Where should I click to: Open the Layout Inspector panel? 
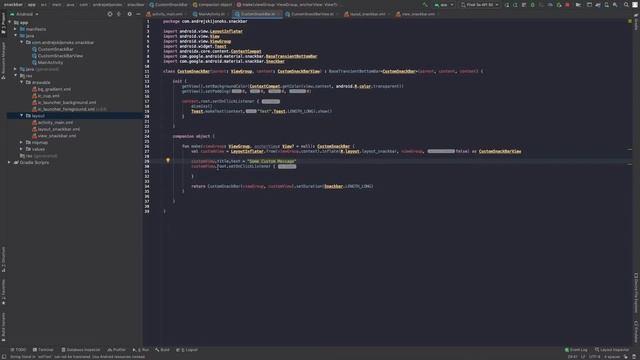[612, 350]
